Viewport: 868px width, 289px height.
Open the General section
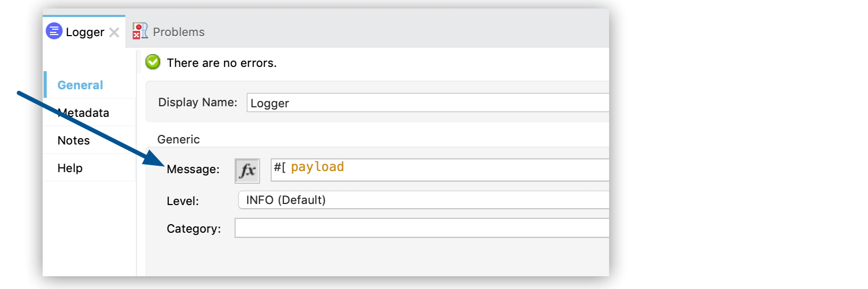click(x=80, y=85)
